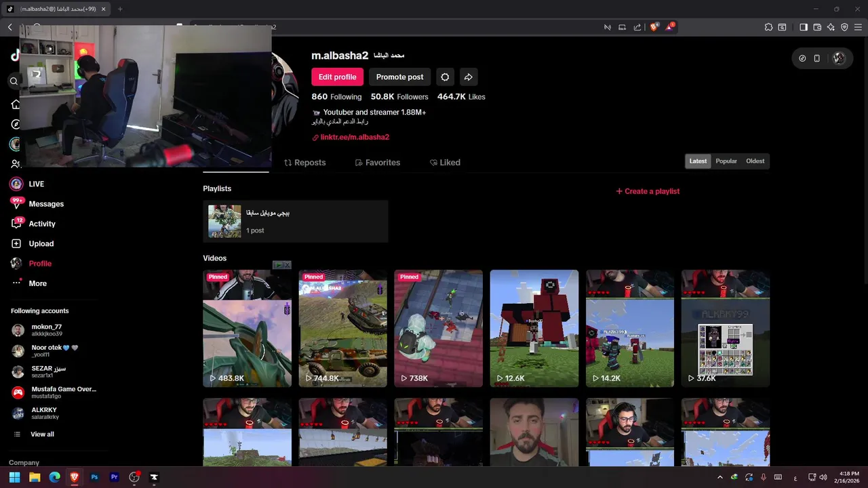Open a new browser tab with plus
This screenshot has width=868, height=488.
[120, 9]
